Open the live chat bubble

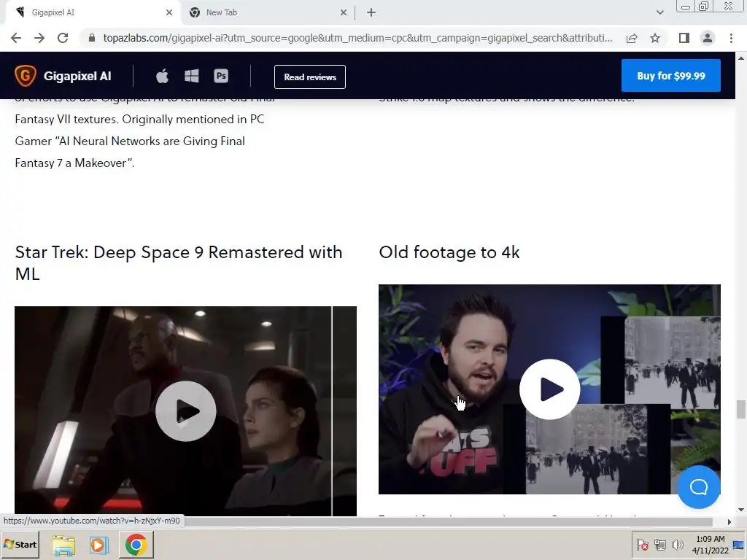pos(698,487)
